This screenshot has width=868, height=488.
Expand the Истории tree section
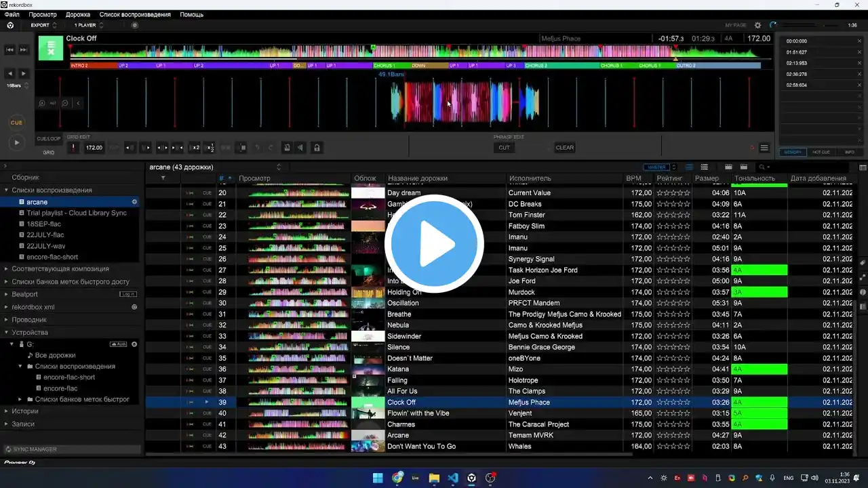tap(7, 411)
